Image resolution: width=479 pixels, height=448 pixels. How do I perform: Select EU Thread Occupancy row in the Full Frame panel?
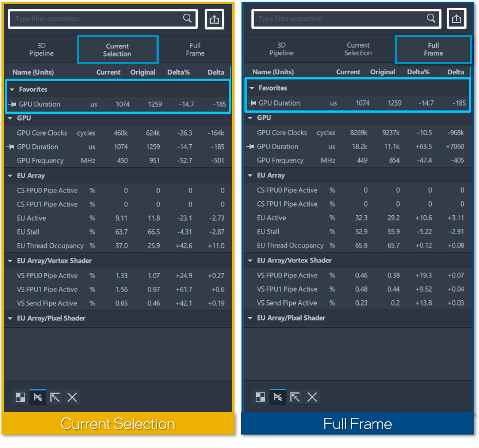[x=358, y=246]
